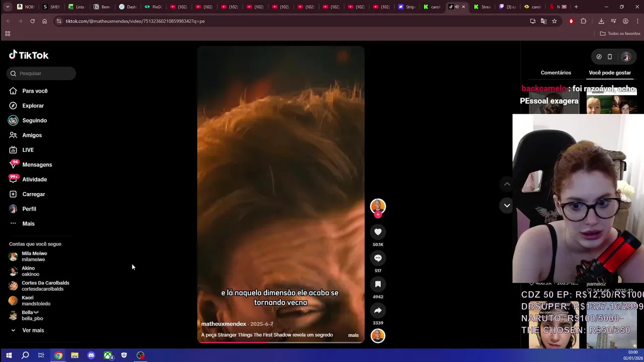This screenshot has width=644, height=362.
Task: Open matheuxmendex username under video
Action: 223,324
